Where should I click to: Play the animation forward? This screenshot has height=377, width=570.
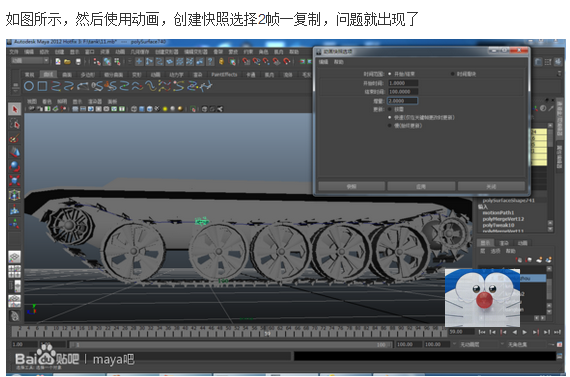[525, 332]
